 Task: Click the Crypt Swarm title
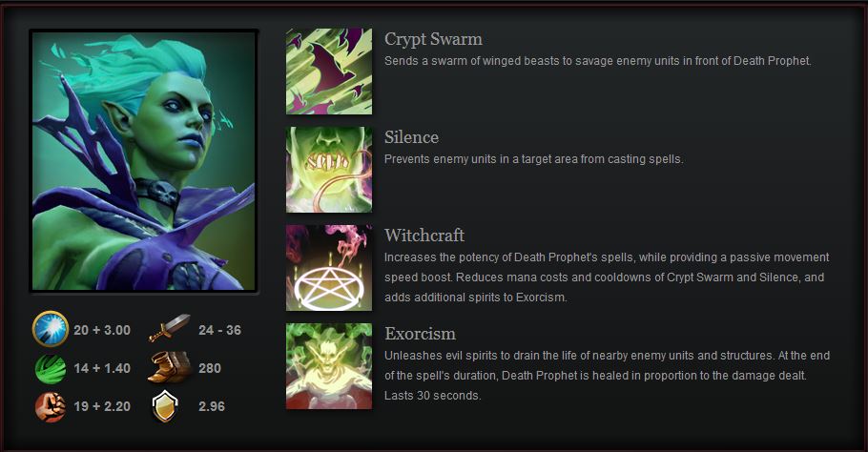tap(433, 40)
